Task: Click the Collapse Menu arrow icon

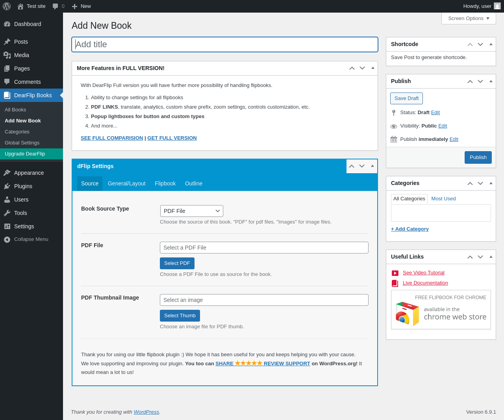Action: 7,239
